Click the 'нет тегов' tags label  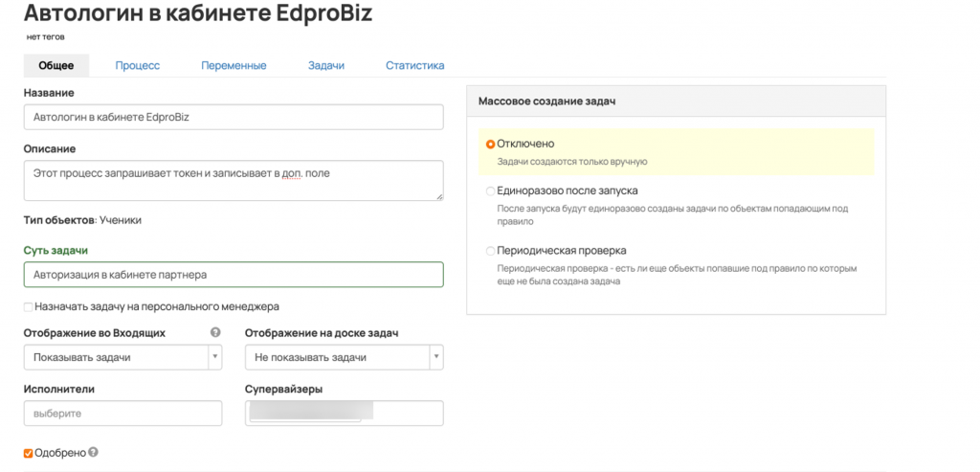tap(46, 37)
